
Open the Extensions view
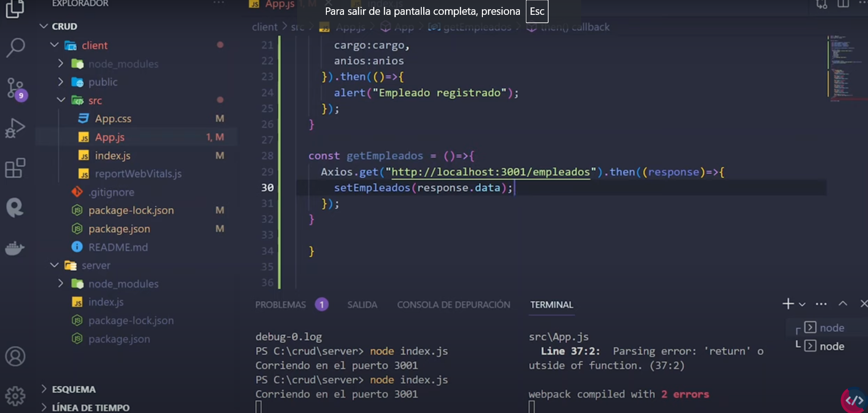[x=15, y=168]
